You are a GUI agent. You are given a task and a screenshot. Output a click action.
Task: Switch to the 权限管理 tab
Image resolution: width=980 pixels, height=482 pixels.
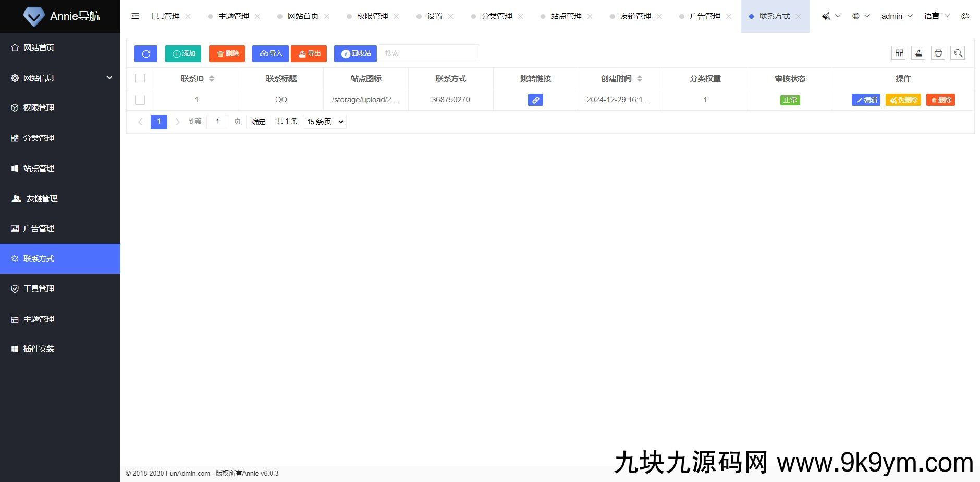(373, 16)
